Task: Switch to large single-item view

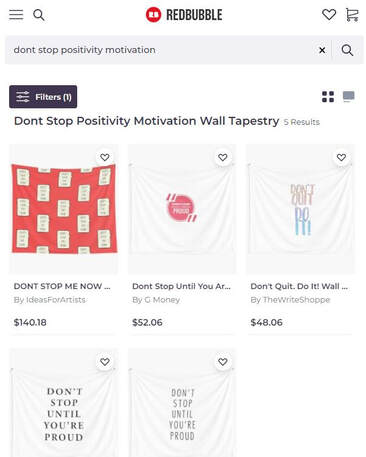Action: (349, 97)
